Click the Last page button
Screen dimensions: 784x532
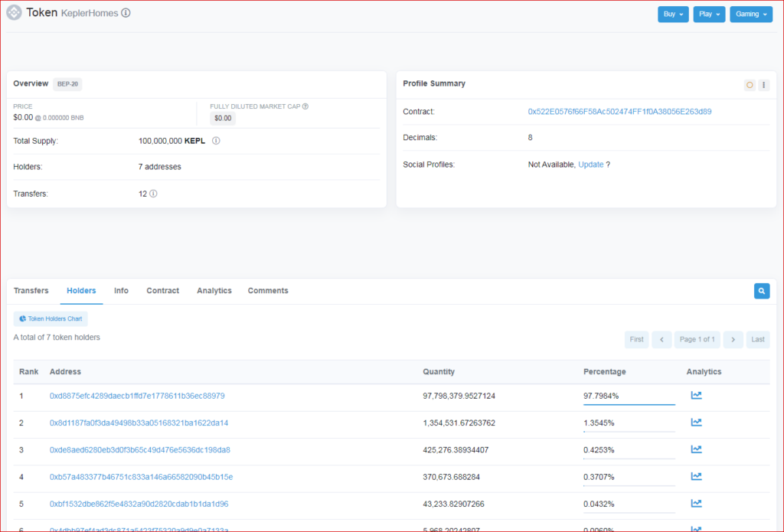click(x=758, y=340)
